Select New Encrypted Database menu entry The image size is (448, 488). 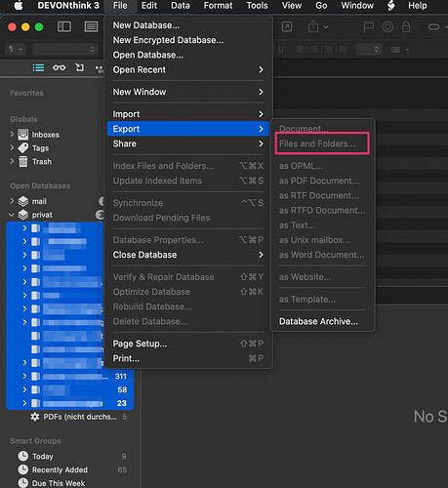point(168,40)
